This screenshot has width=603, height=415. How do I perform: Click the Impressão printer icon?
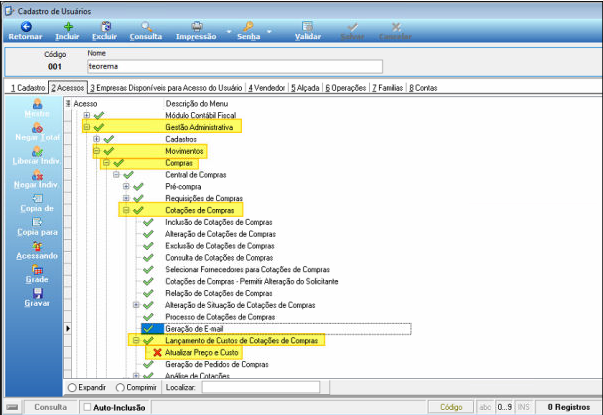point(197,27)
